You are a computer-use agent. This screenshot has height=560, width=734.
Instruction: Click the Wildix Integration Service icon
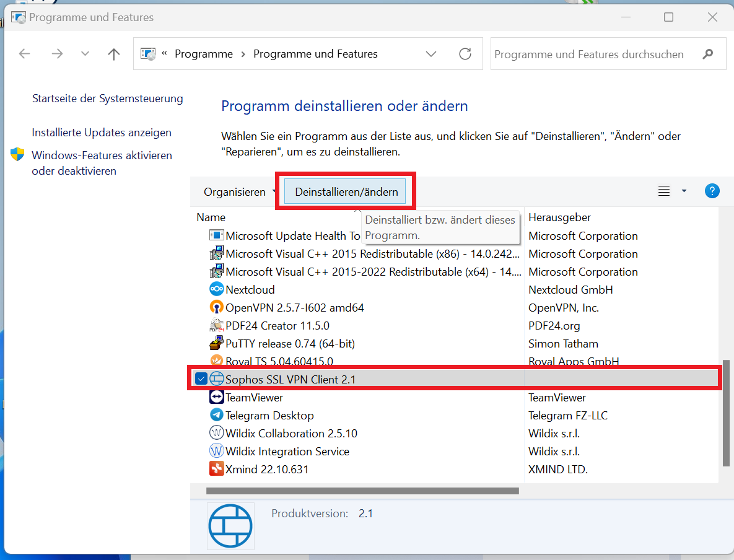coord(216,451)
